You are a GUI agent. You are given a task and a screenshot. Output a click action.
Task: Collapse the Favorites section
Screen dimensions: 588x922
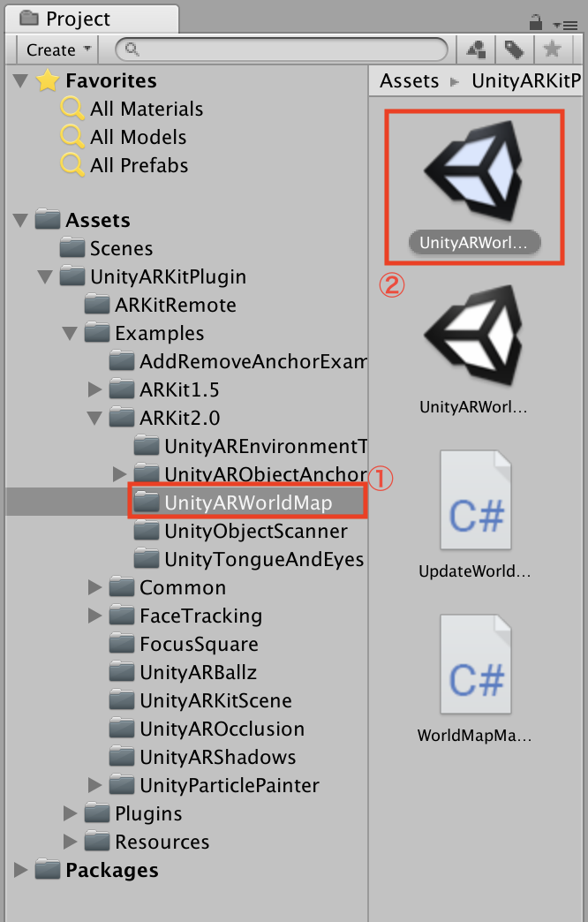pos(19,79)
